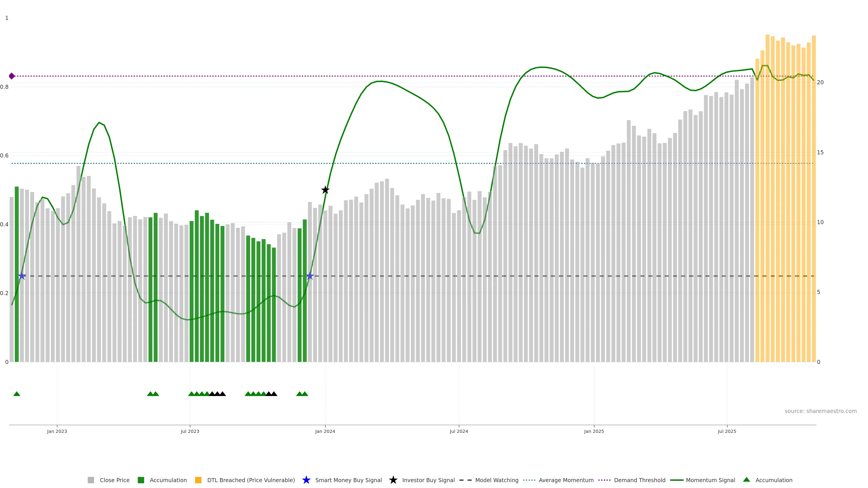Hide the DTL Breached (Price Vulnerable) series
Screen dimensions: 868x488
coord(251,480)
